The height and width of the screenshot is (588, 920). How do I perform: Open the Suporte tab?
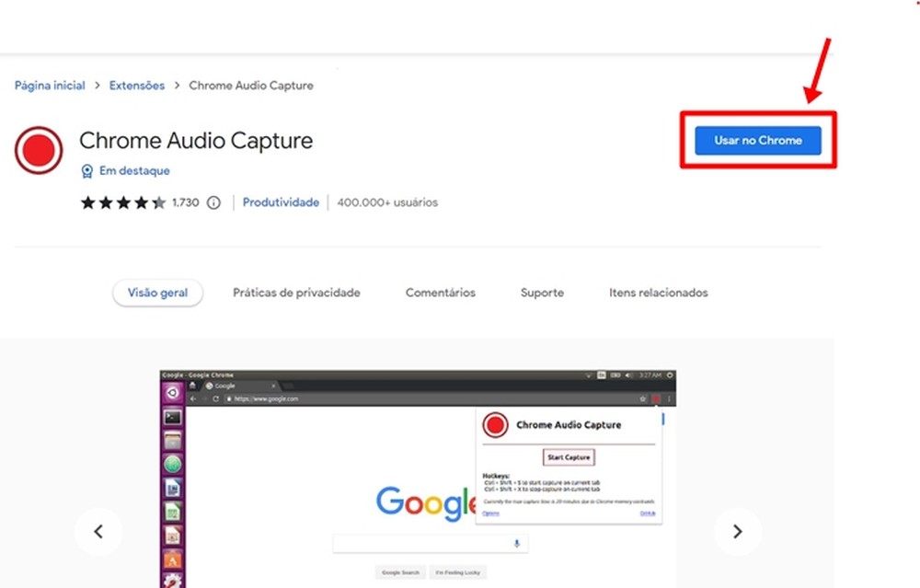541,292
